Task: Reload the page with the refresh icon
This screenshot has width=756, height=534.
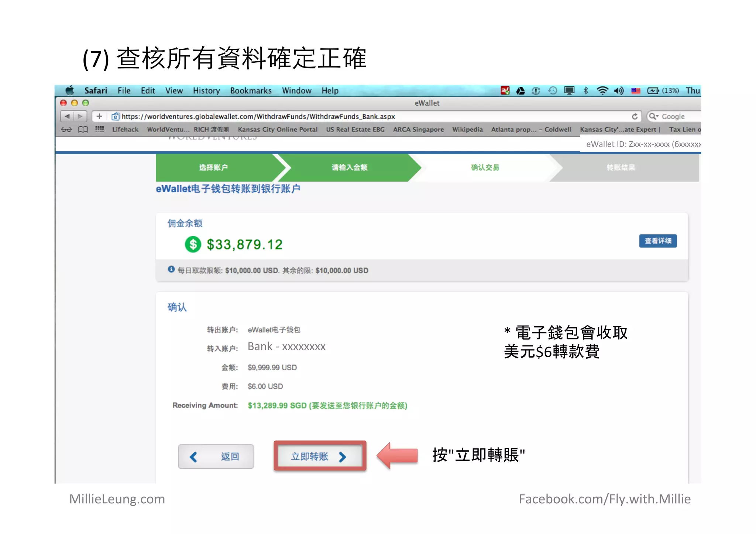Action: point(635,116)
